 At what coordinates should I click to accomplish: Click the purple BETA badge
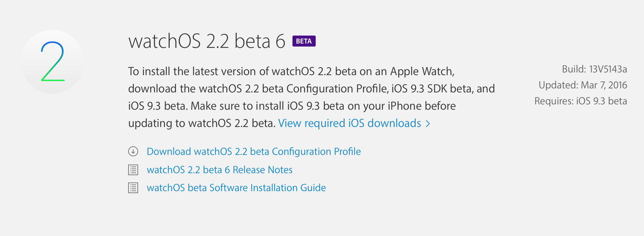tap(304, 41)
